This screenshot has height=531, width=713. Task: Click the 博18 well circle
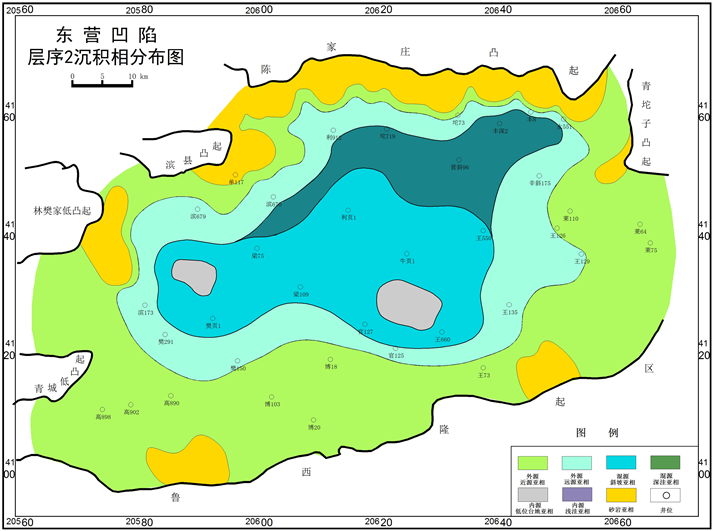click(329, 360)
